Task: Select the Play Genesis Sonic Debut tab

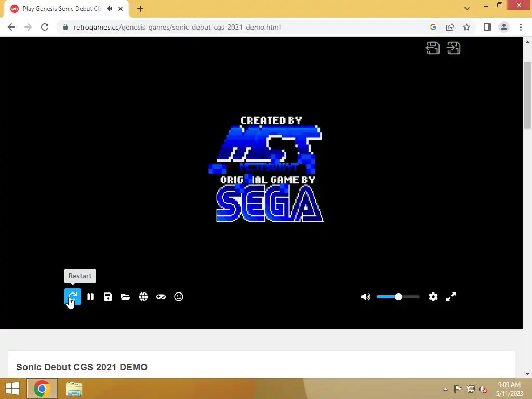Action: coord(62,9)
